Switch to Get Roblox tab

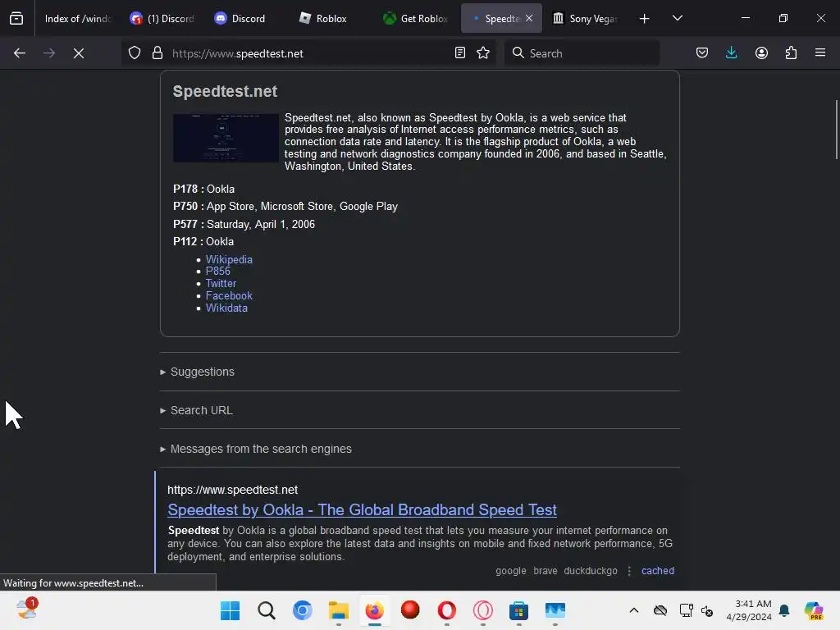[416, 18]
